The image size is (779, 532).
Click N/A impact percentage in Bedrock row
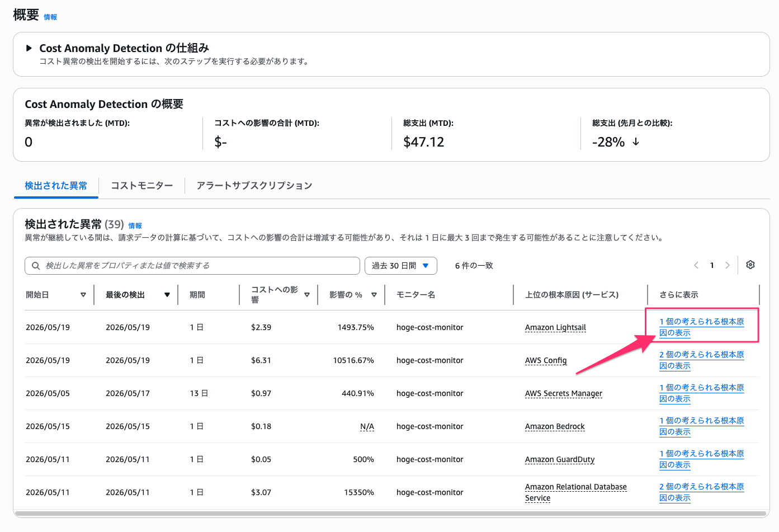tap(367, 426)
